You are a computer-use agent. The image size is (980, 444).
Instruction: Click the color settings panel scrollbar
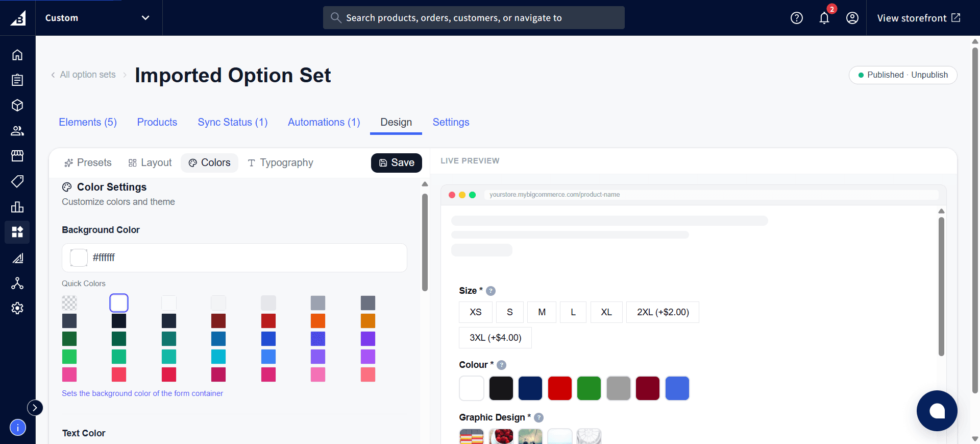tap(425, 242)
